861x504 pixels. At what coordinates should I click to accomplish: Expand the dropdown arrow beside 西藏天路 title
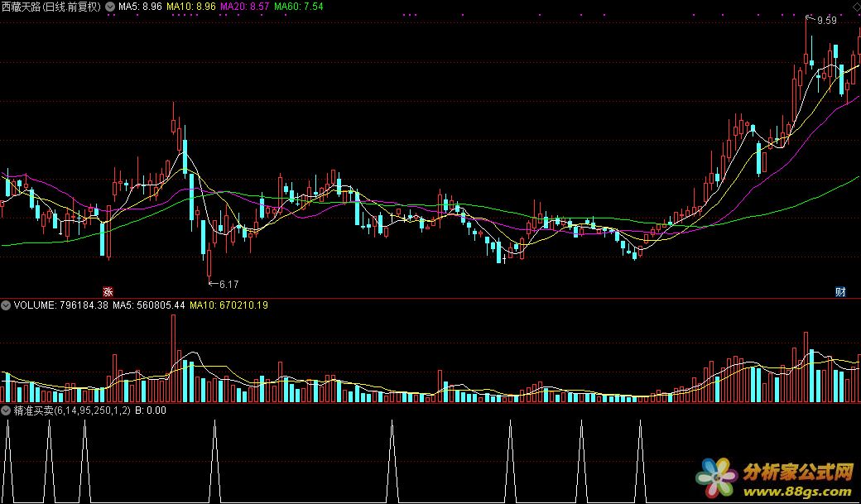(110, 7)
